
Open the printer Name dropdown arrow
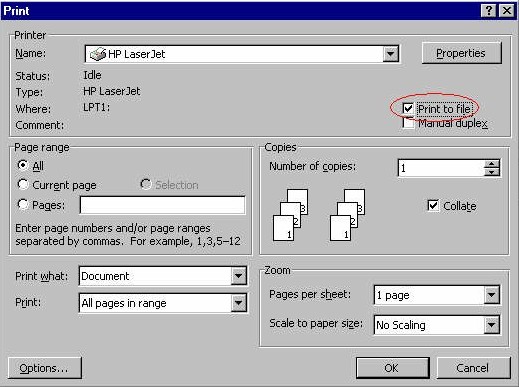click(390, 54)
